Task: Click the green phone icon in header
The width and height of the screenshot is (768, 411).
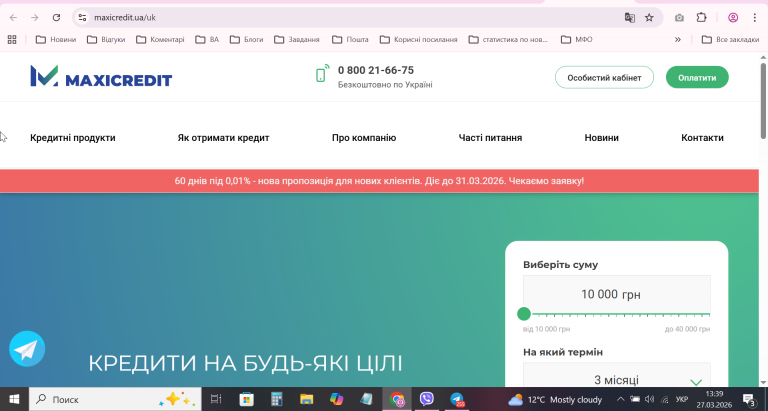Action: 322,73
